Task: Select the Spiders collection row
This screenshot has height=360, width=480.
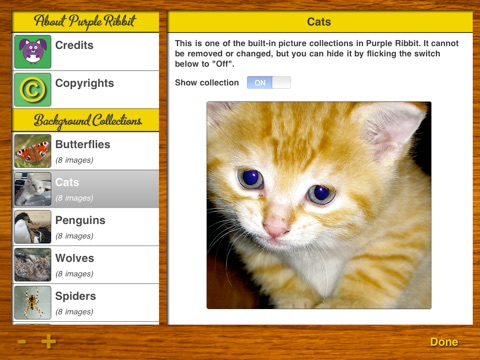Action: tap(86, 303)
